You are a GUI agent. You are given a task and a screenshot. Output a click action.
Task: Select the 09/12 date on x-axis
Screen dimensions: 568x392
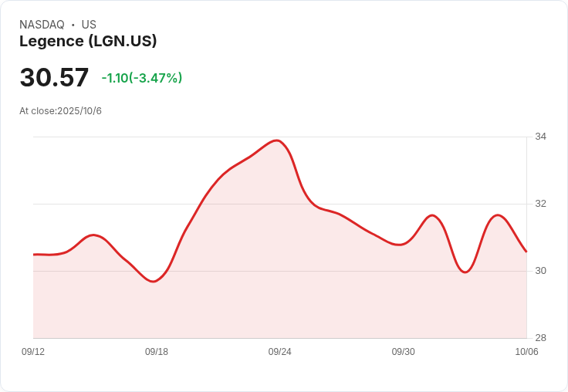(33, 352)
